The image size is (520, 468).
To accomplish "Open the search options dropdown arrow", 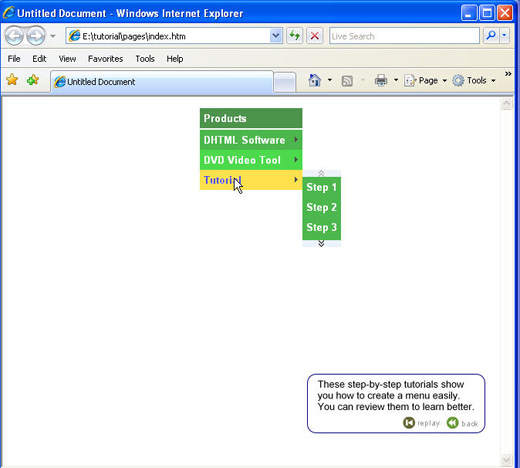I will pos(504,36).
